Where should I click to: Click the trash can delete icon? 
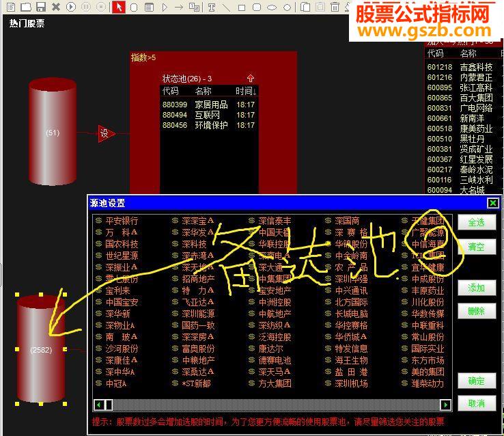click(x=335, y=7)
